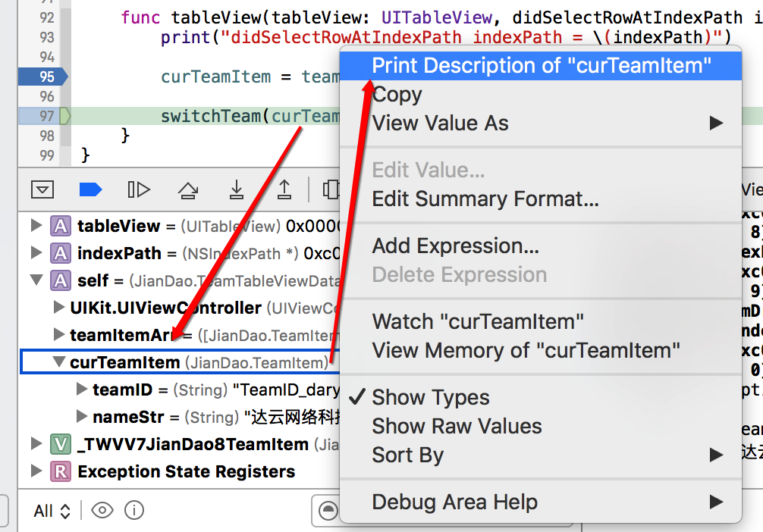
Task: Click the Debug View Hierarchy icon
Action: coord(331,189)
